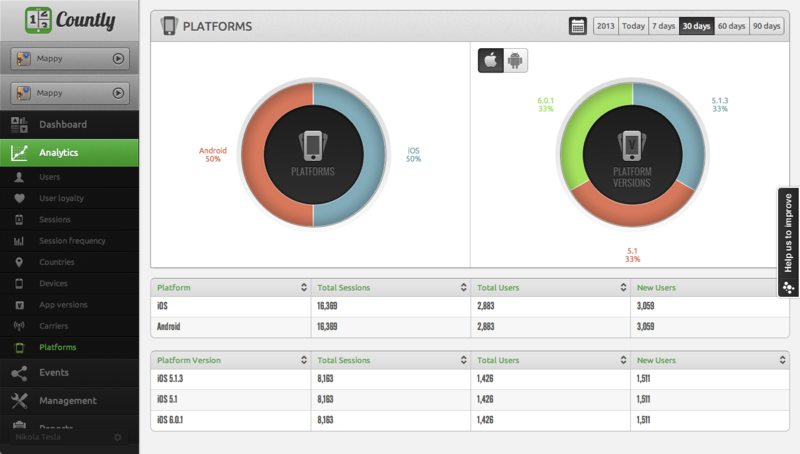Sort by the Platform column header
800x454 pixels.
tap(230, 288)
